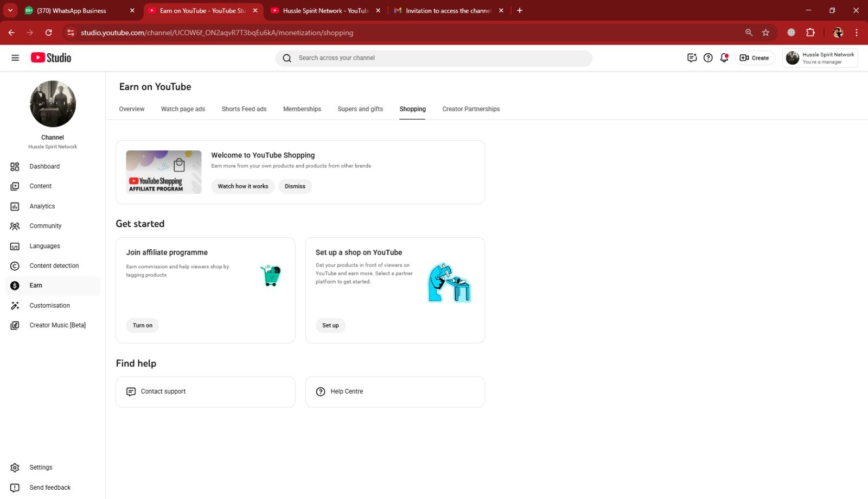Click the Dashboard sidebar icon
Screen dimensions: 868x499
pos(15,167)
